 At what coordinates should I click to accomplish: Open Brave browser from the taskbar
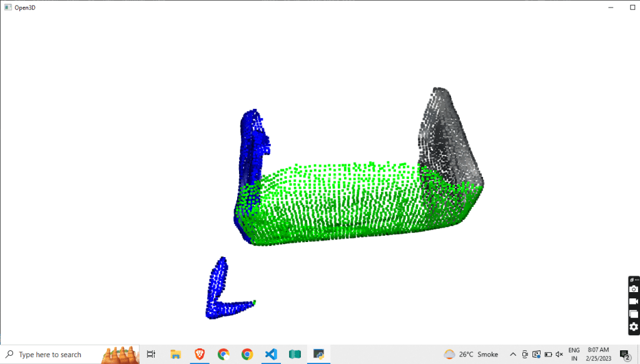199,354
